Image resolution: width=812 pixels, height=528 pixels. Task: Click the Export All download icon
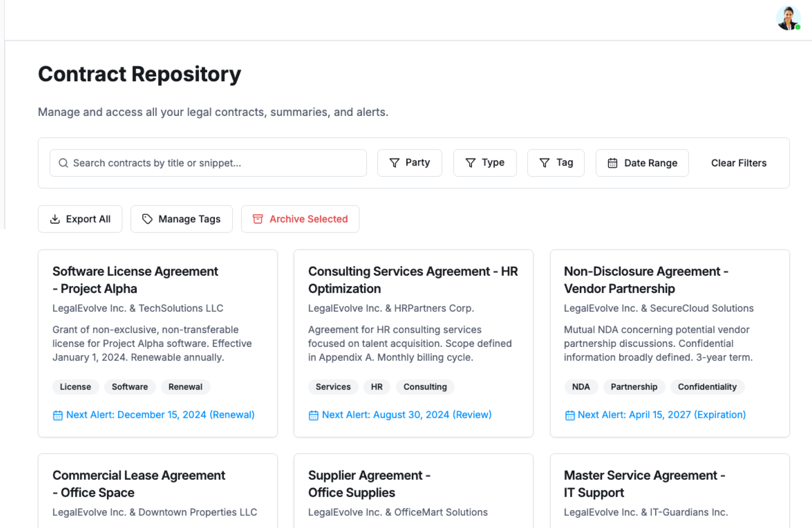[55, 219]
